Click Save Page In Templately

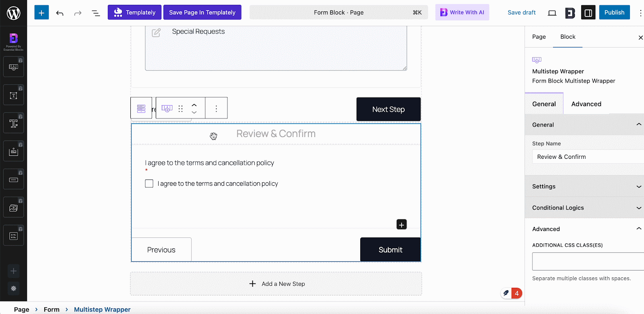(x=202, y=12)
